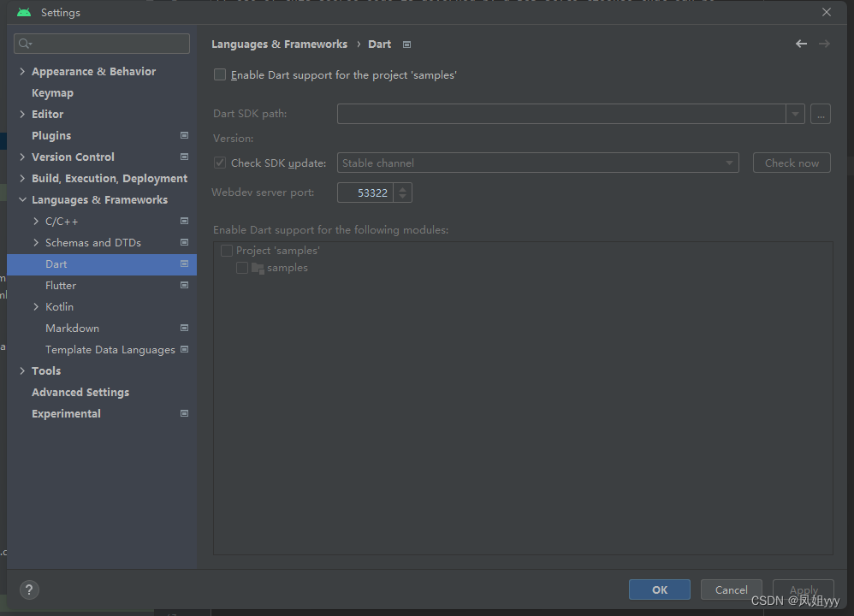Click the back navigation arrow in Settings
The width and height of the screenshot is (854, 616).
(801, 43)
